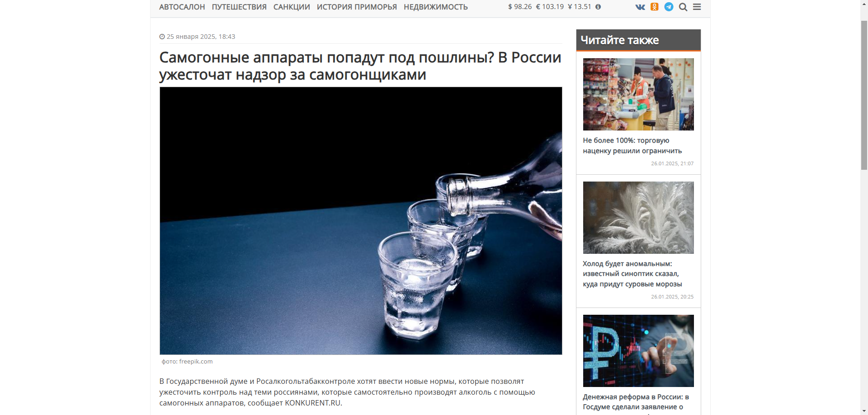The image size is (868, 415).
Task: Open the АВТОСАЛОН menu section
Action: pos(182,7)
